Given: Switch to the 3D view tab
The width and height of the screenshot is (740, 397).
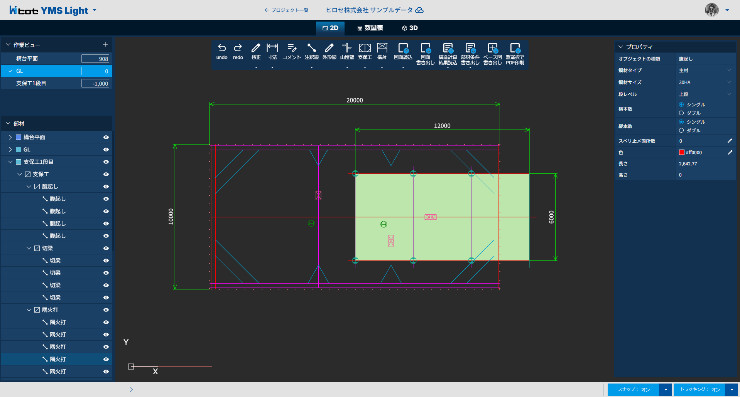Looking at the screenshot, I should coord(410,28).
